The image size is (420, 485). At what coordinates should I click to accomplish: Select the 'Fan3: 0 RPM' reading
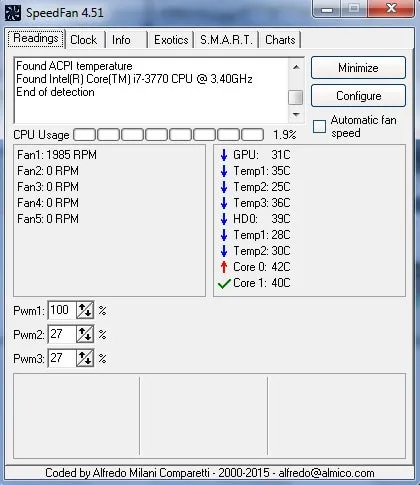pyautogui.click(x=48, y=187)
